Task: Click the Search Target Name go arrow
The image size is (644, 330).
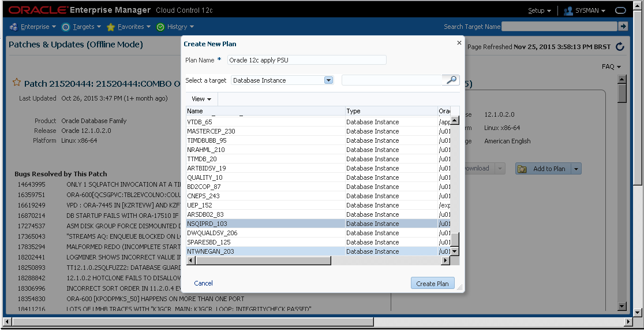Action: pyautogui.click(x=623, y=27)
